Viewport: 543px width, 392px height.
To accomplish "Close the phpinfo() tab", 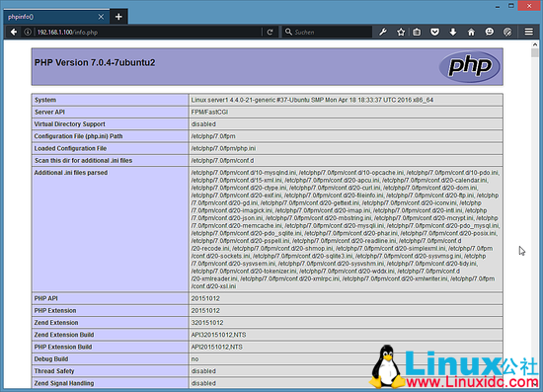I will point(101,17).
